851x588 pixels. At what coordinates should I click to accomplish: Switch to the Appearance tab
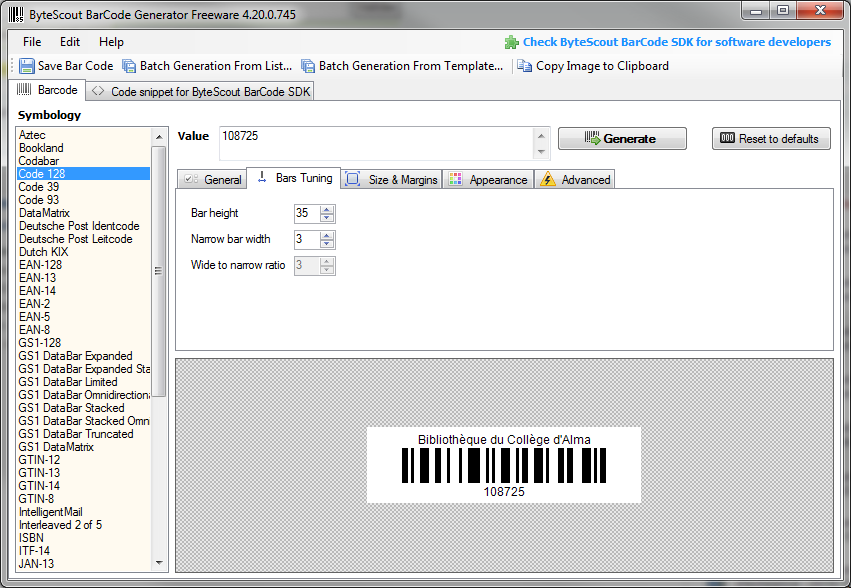[488, 180]
